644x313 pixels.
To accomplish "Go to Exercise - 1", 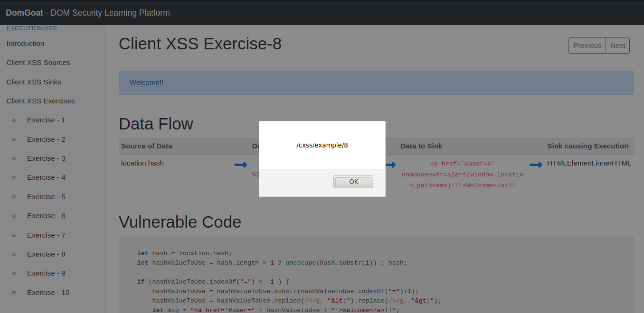I will [x=46, y=120].
